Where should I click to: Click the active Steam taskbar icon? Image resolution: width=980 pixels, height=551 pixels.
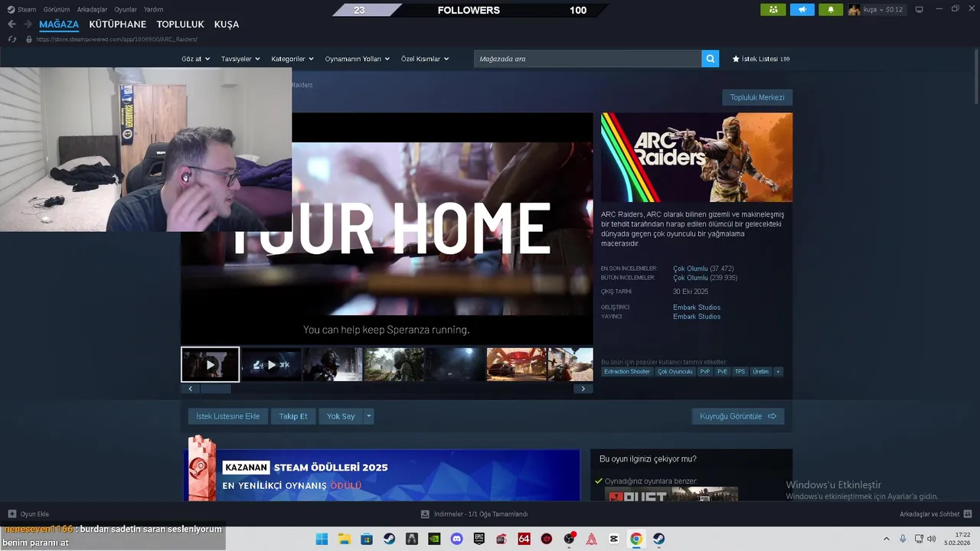(x=658, y=539)
